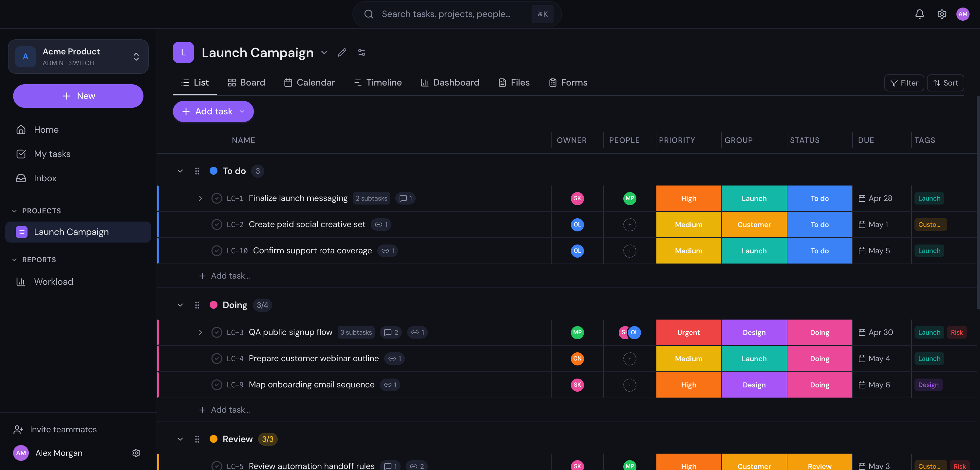
Task: Click drag handle of Doing group
Action: point(197,305)
